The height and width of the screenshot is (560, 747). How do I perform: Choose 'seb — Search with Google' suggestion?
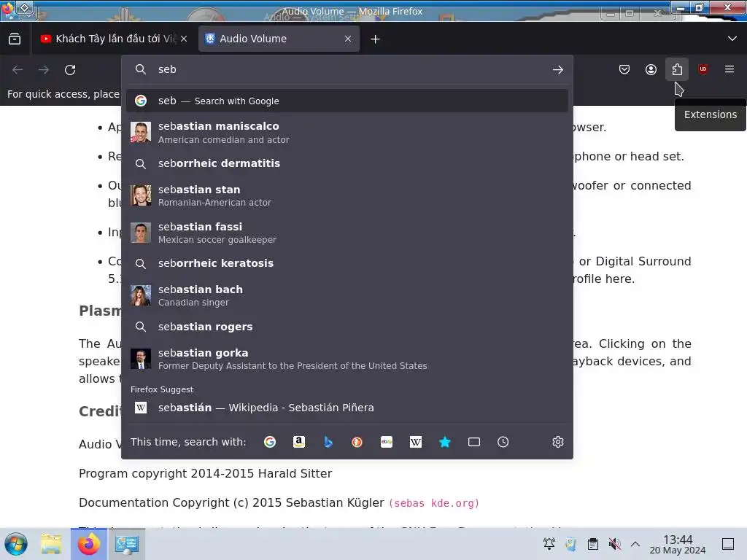[x=347, y=101]
